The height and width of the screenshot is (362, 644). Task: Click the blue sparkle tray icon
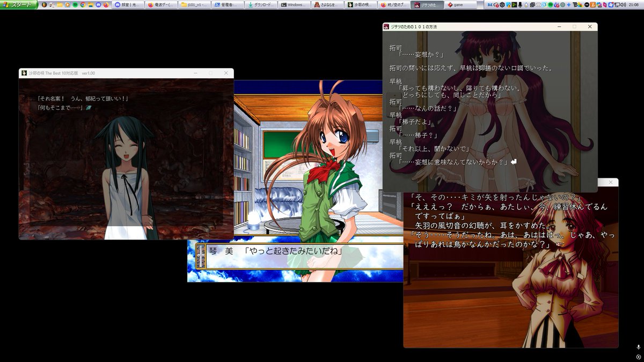(x=569, y=5)
